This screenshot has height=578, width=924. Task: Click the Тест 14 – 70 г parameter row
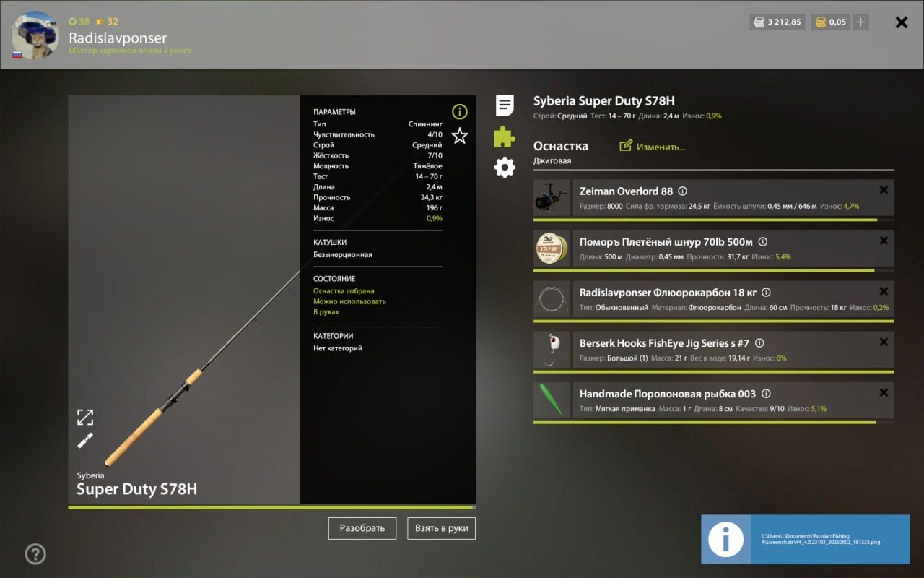[378, 176]
